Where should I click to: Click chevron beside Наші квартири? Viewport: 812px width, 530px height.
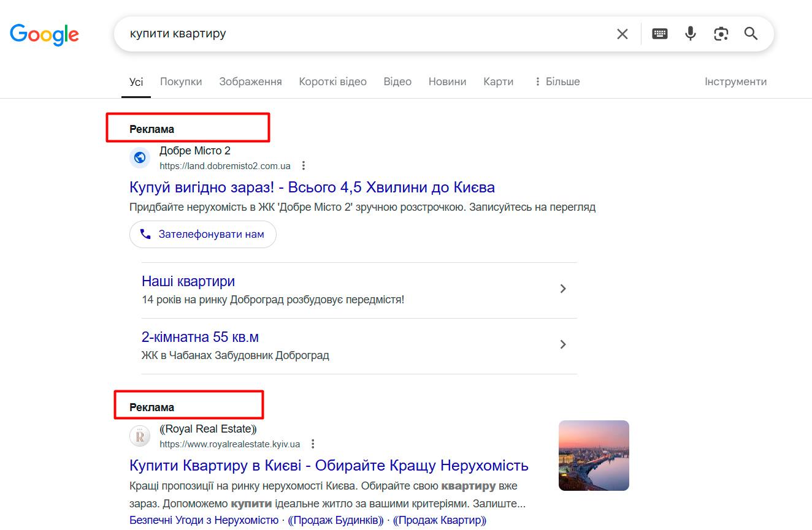coord(563,289)
